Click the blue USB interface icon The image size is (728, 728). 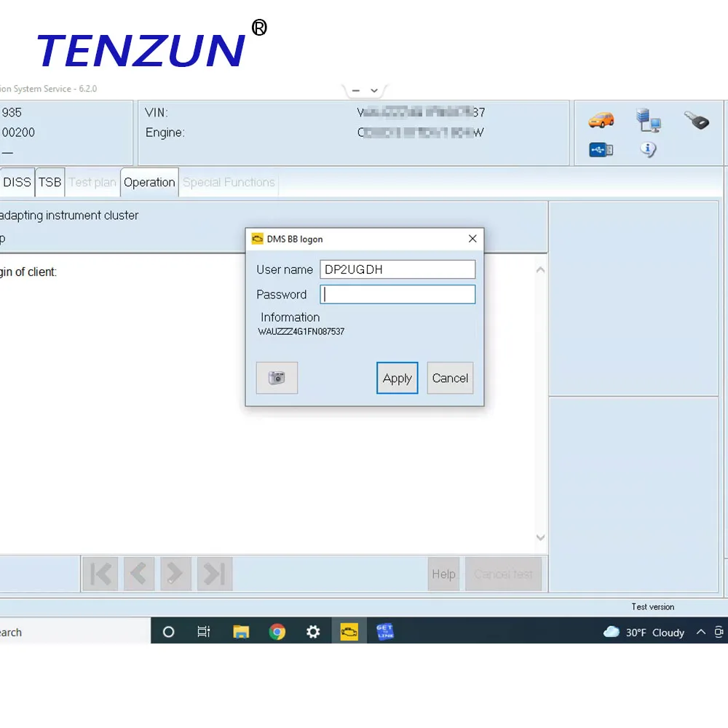point(601,150)
